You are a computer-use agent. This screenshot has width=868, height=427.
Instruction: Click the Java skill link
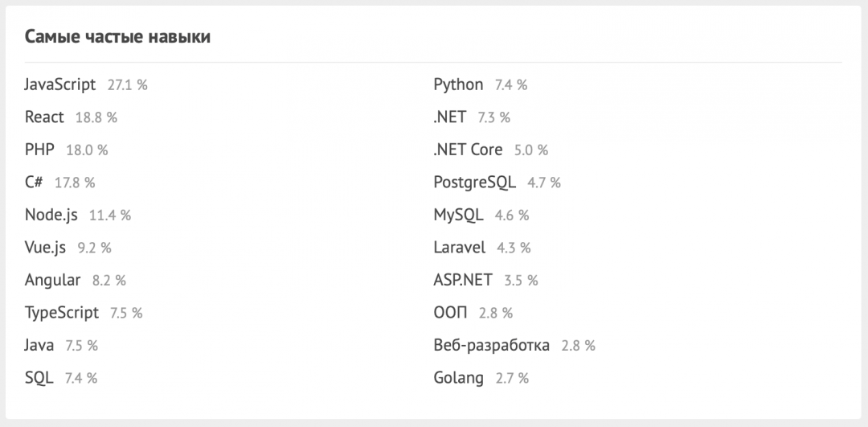tap(39, 345)
